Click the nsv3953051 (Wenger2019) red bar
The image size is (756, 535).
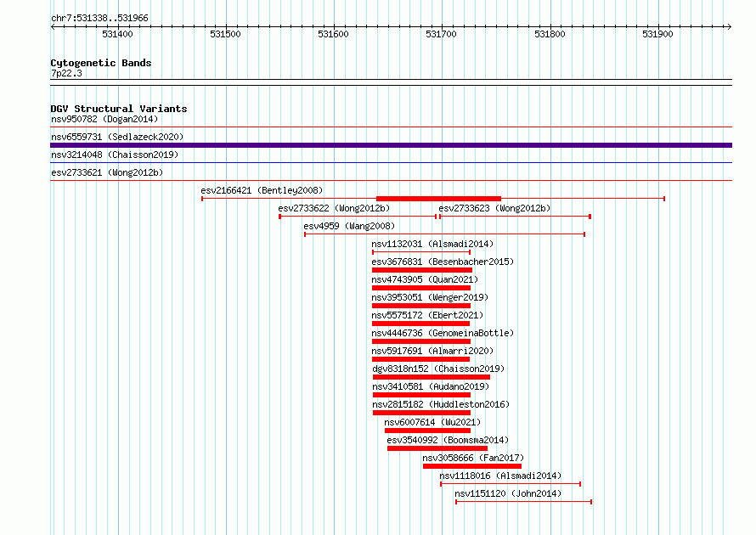(421, 306)
